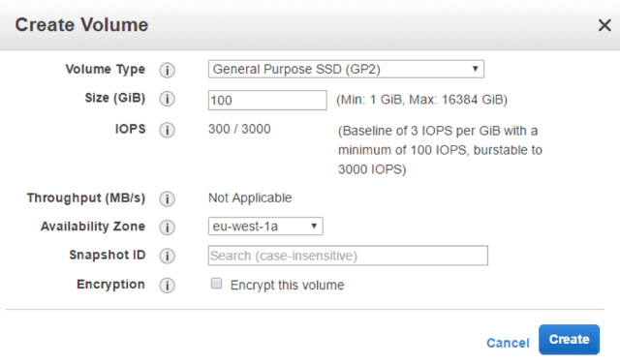
Task: Click the Availability Zone dropdown arrow
Action: pyautogui.click(x=314, y=227)
